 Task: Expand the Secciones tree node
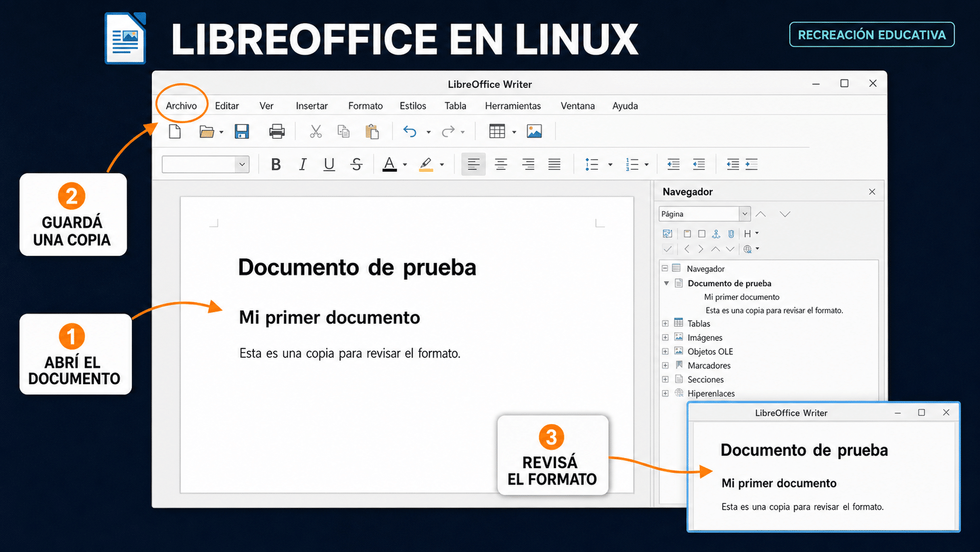(x=665, y=380)
